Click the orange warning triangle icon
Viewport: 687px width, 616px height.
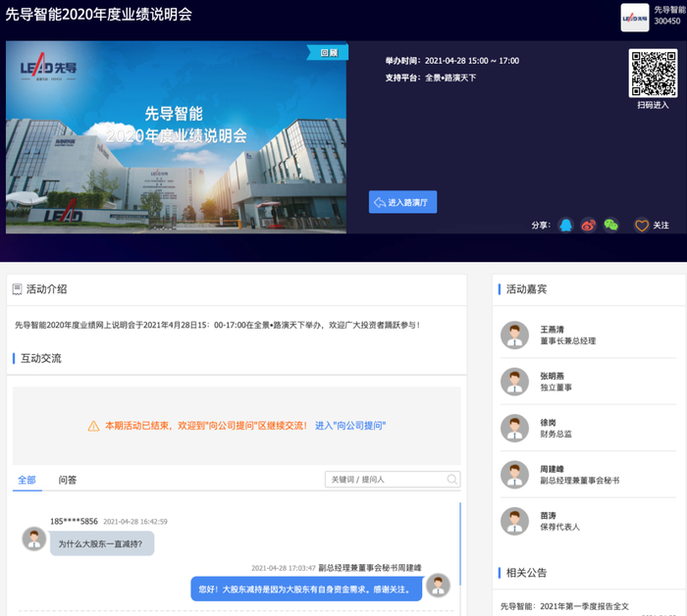point(93,426)
